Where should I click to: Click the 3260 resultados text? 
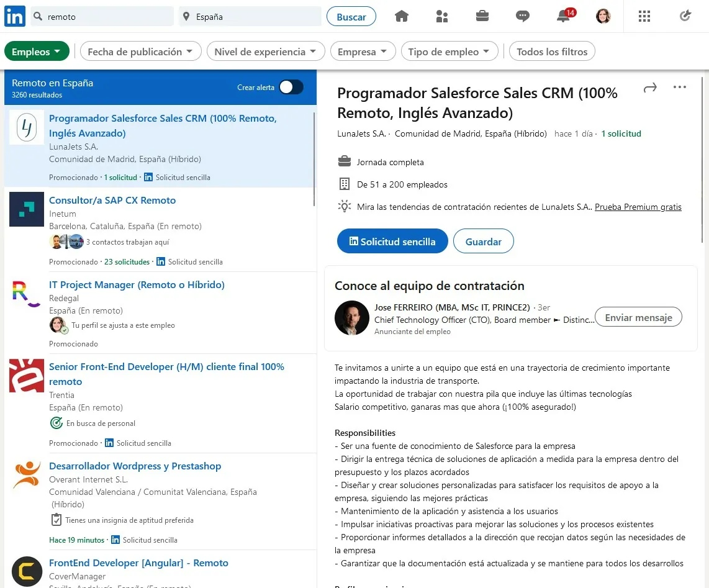point(37,94)
